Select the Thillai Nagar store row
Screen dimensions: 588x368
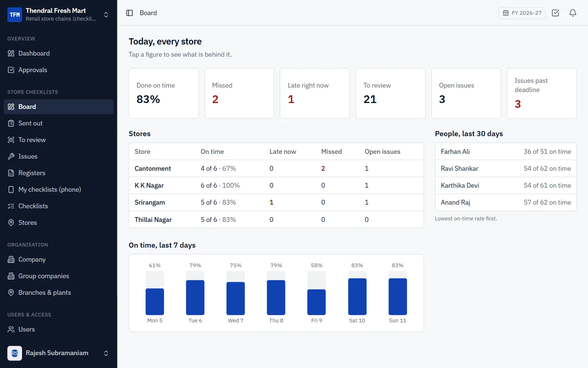click(x=276, y=220)
